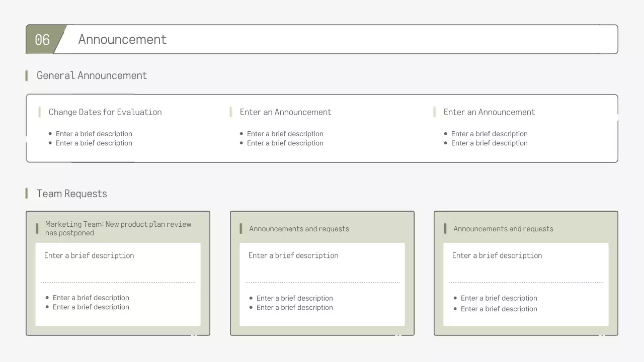Click the middle card's 'Announcements and requests' title
Image resolution: width=644 pixels, height=362 pixels.
pos(299,229)
